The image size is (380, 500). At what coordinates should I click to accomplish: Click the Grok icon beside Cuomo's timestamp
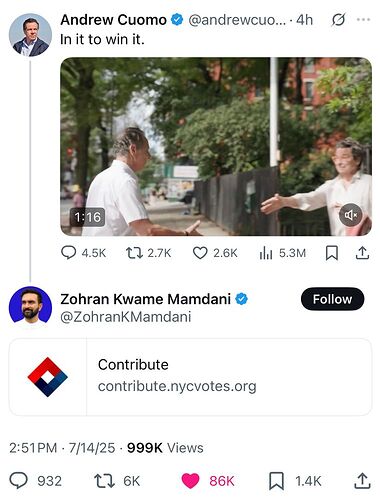pyautogui.click(x=338, y=20)
